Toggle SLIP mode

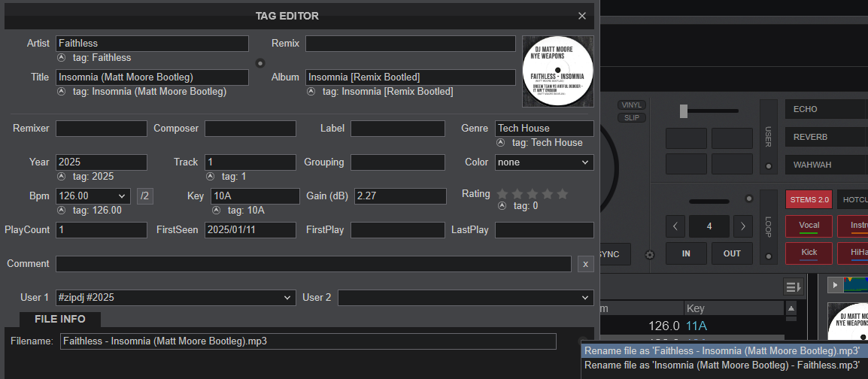point(630,118)
